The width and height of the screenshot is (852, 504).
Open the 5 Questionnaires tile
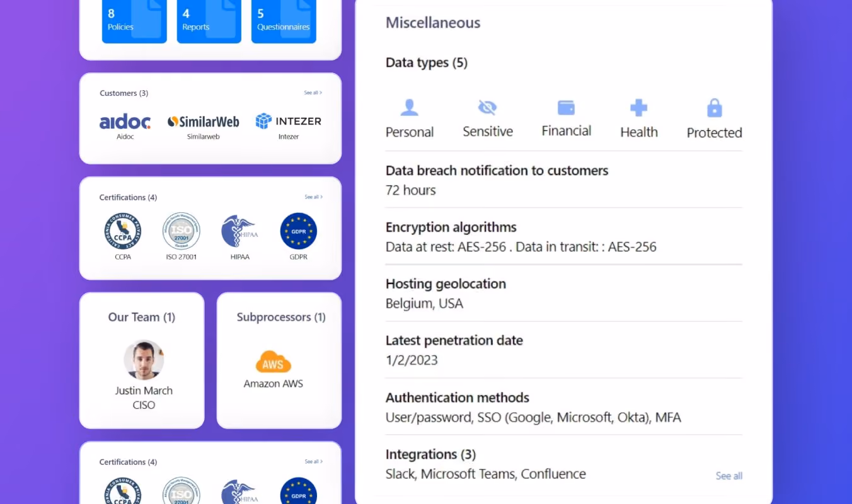pos(284,21)
